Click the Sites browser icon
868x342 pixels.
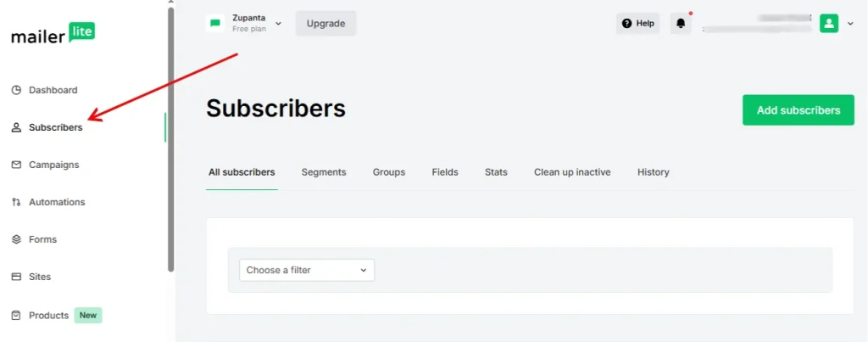(16, 277)
